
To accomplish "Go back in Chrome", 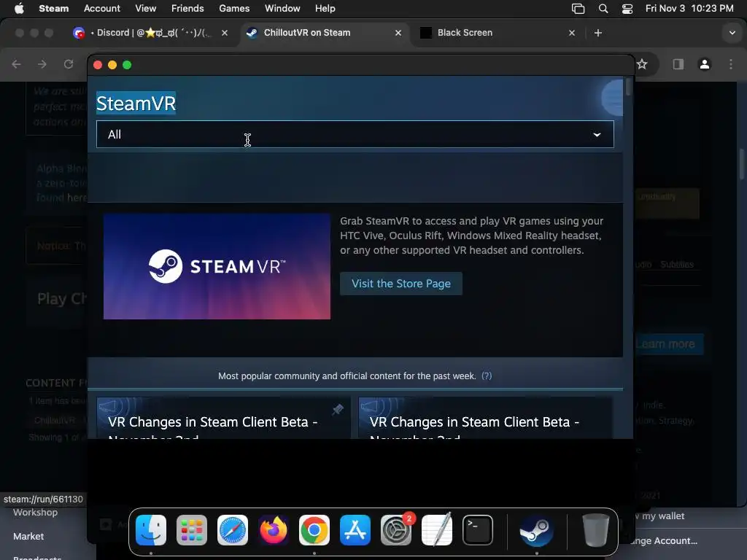I will point(16,64).
